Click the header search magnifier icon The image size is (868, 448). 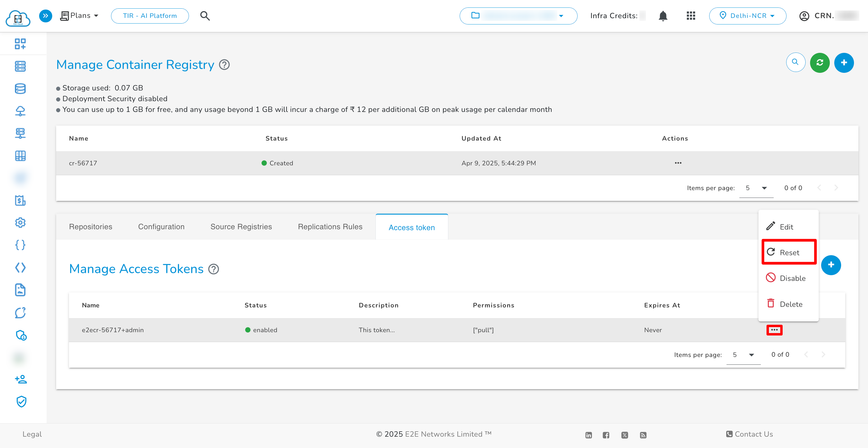point(205,16)
